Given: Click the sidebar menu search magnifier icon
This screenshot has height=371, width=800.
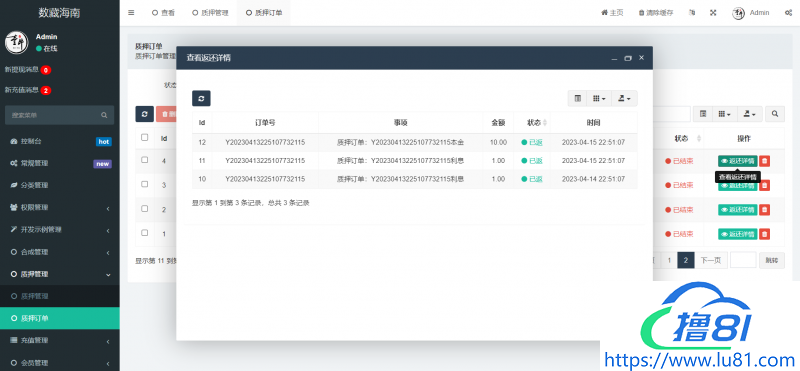Looking at the screenshot, I should 104,115.
